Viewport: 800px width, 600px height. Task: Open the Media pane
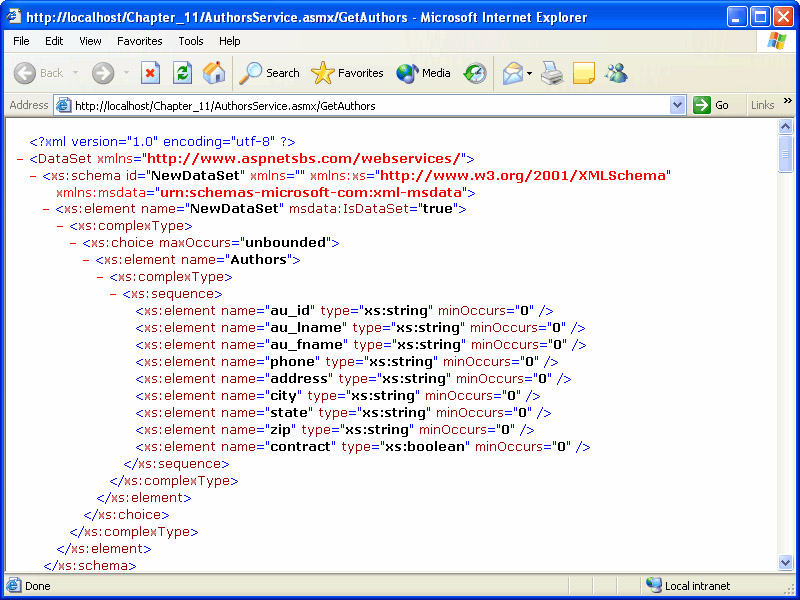(x=424, y=73)
